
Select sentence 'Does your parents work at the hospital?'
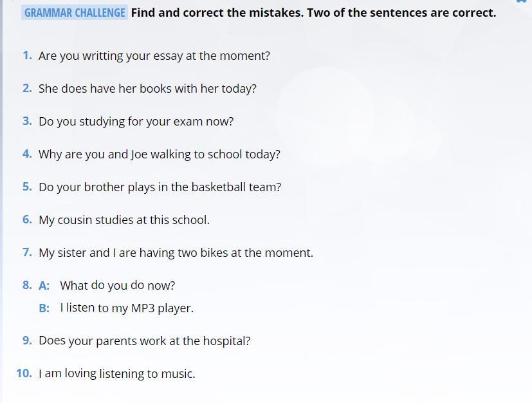pos(144,341)
